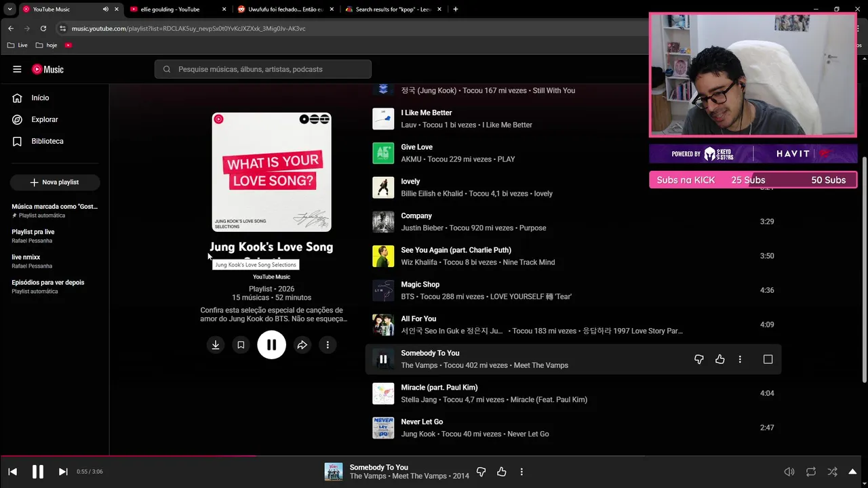Toggle shuffle in the player bar
This screenshot has width=868, height=488.
[832, 472]
